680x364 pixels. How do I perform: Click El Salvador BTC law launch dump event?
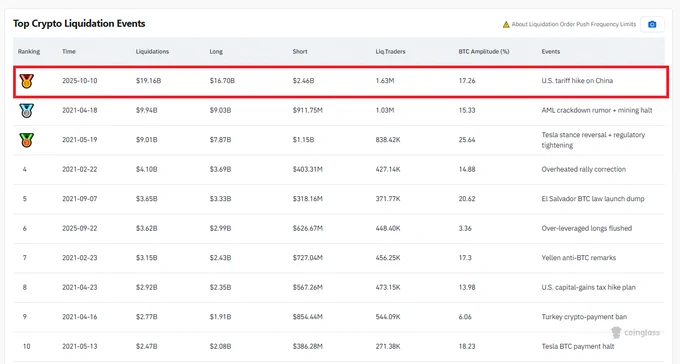pyautogui.click(x=592, y=199)
